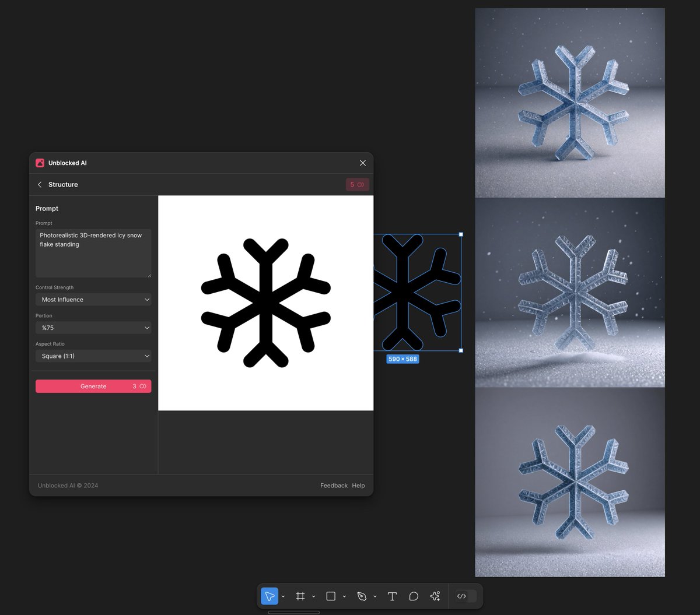Open the Portion dropdown showing %75
700x615 pixels.
coord(93,328)
